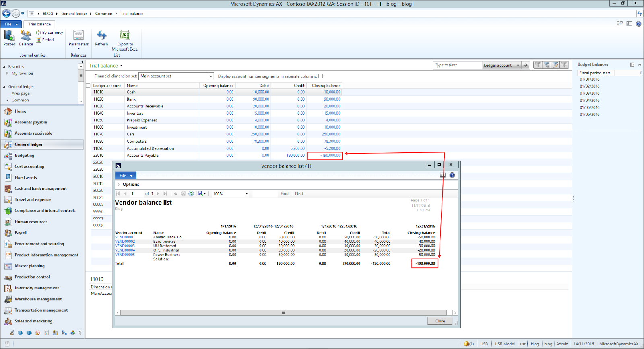This screenshot has width=644, height=349.
Task: Open vendor VEND00003 link
Action: click(x=125, y=246)
